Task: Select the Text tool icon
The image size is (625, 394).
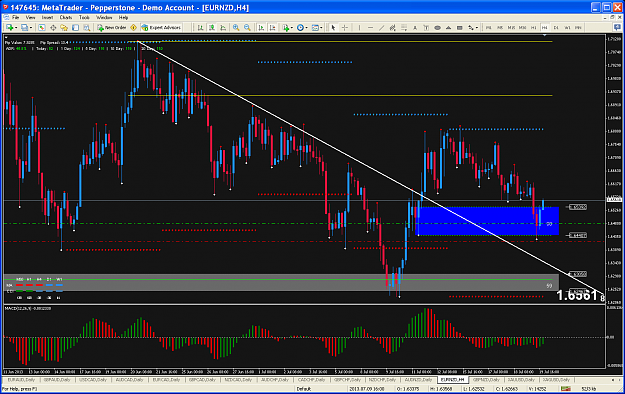Action: [x=415, y=28]
